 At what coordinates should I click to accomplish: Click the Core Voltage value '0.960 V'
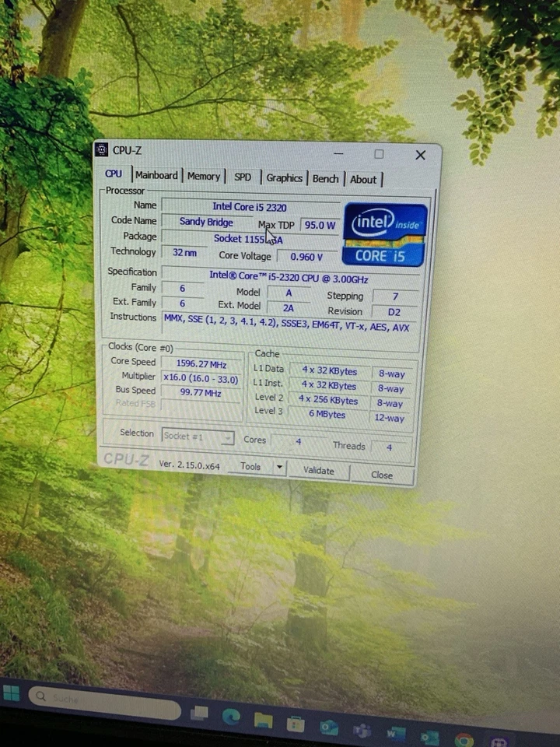pyautogui.click(x=306, y=257)
